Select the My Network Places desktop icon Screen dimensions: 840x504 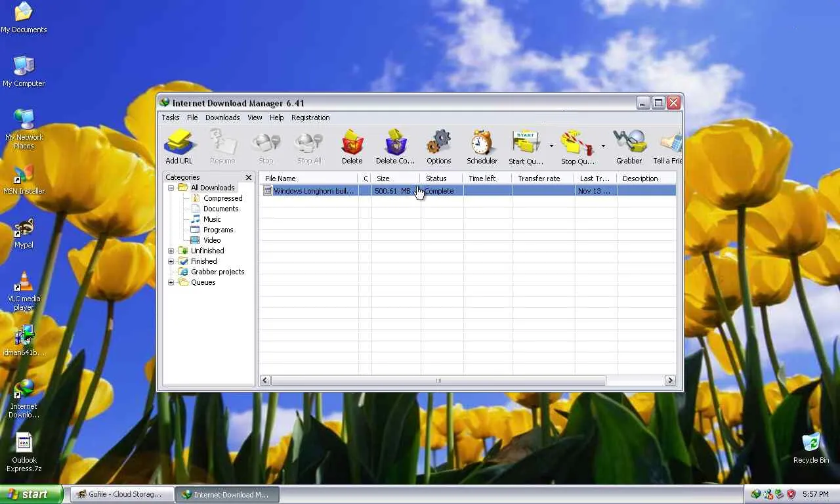24,129
